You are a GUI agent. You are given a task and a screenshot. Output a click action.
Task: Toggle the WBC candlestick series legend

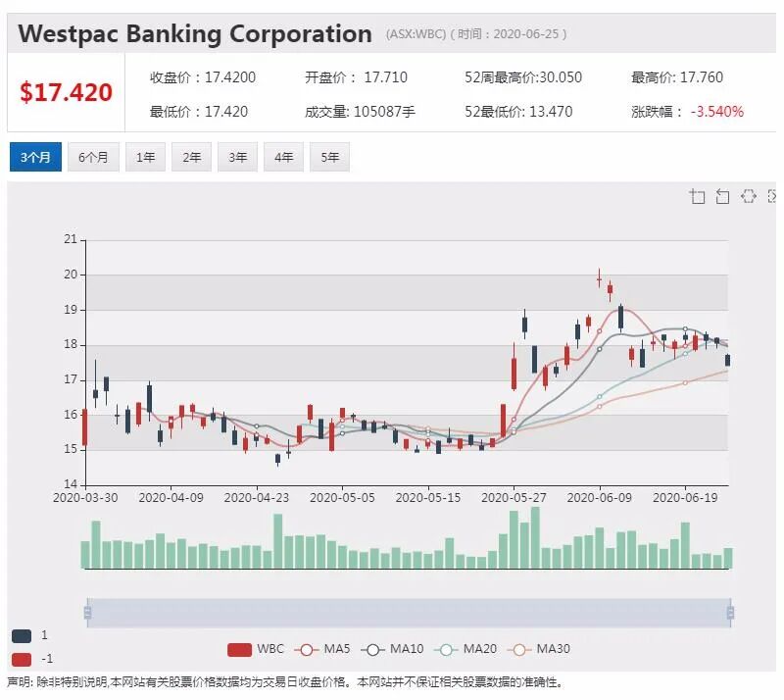[256, 649]
